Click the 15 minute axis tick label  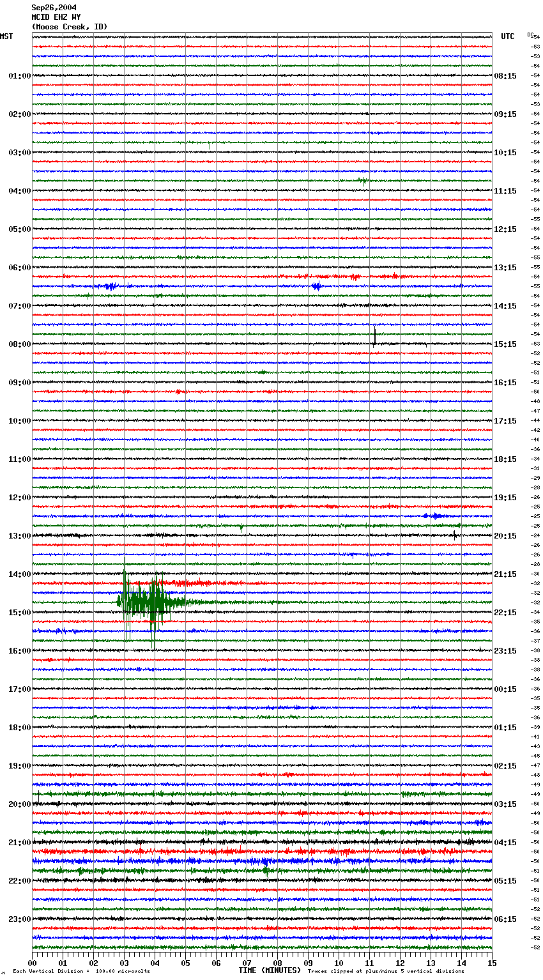492,963
